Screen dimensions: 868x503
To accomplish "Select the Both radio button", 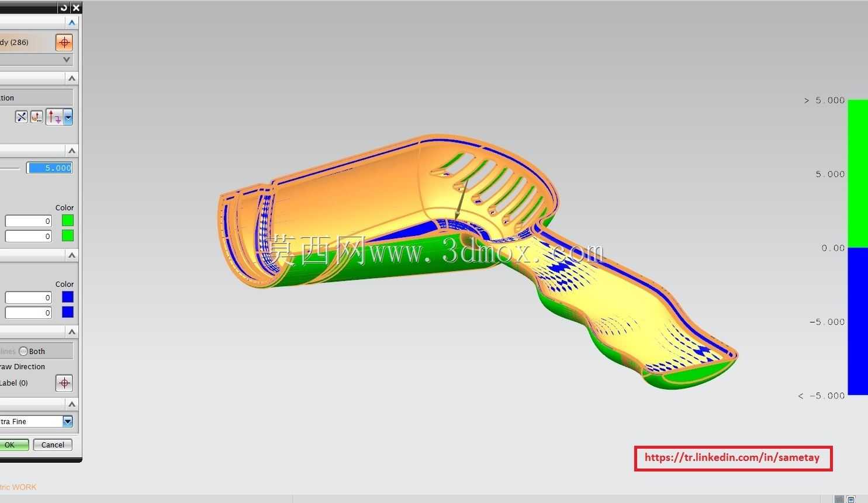I will coord(23,351).
